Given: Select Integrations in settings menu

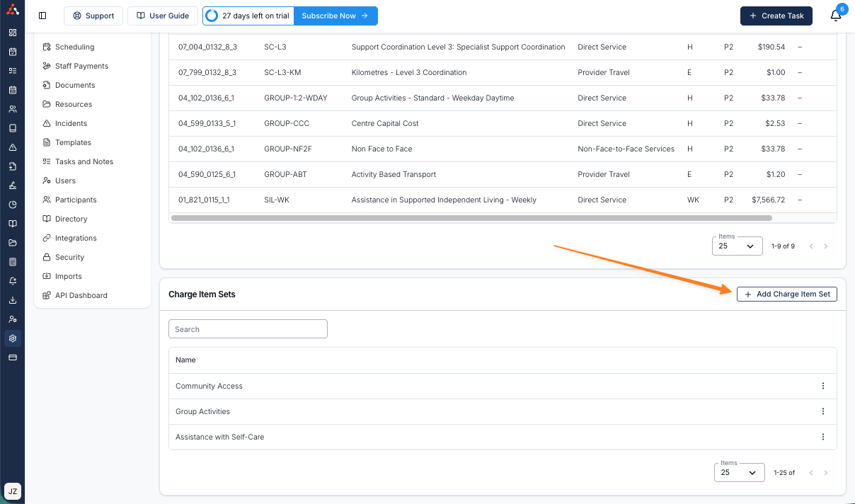Looking at the screenshot, I should pos(76,238).
